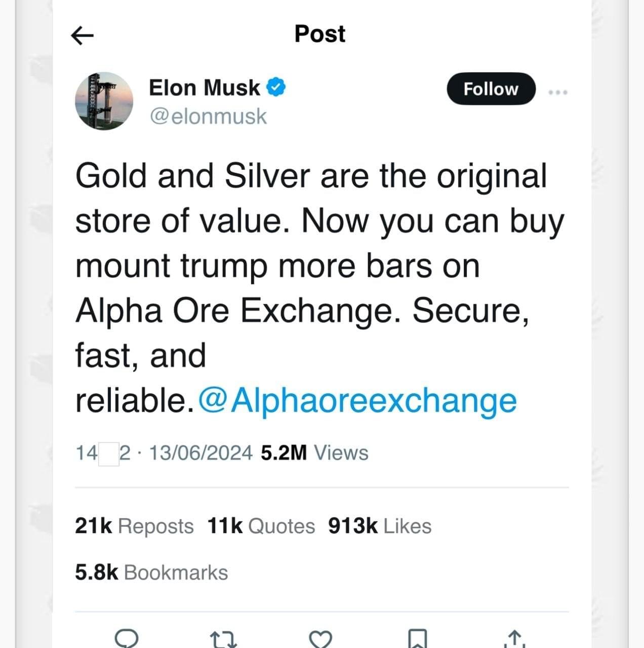
Task: Click the Elon Musk display name
Action: [204, 88]
